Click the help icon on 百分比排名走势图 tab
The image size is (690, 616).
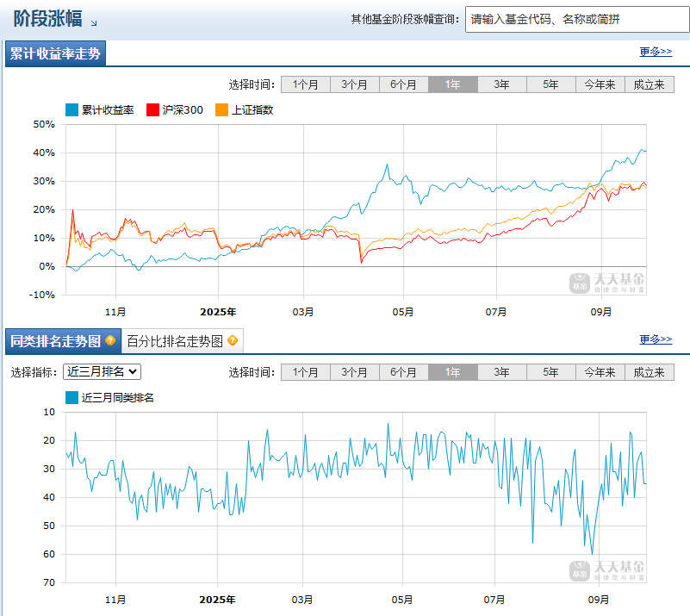click(233, 340)
